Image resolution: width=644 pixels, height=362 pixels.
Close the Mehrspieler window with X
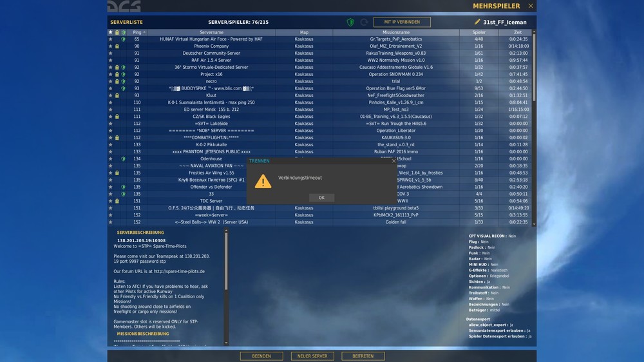[531, 6]
